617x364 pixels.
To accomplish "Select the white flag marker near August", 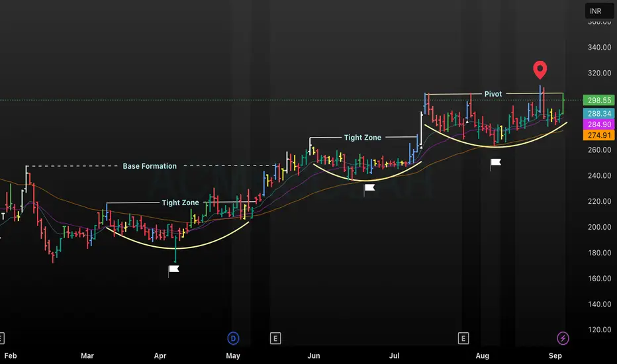I will pos(495,163).
